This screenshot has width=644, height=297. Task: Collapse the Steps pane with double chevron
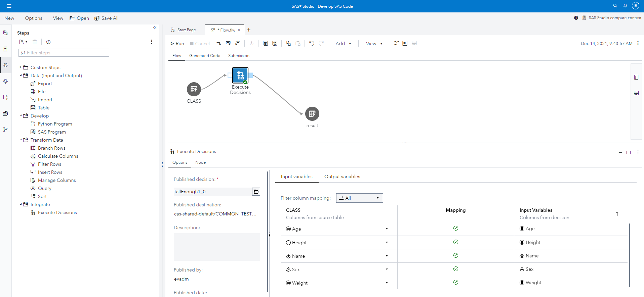click(155, 28)
